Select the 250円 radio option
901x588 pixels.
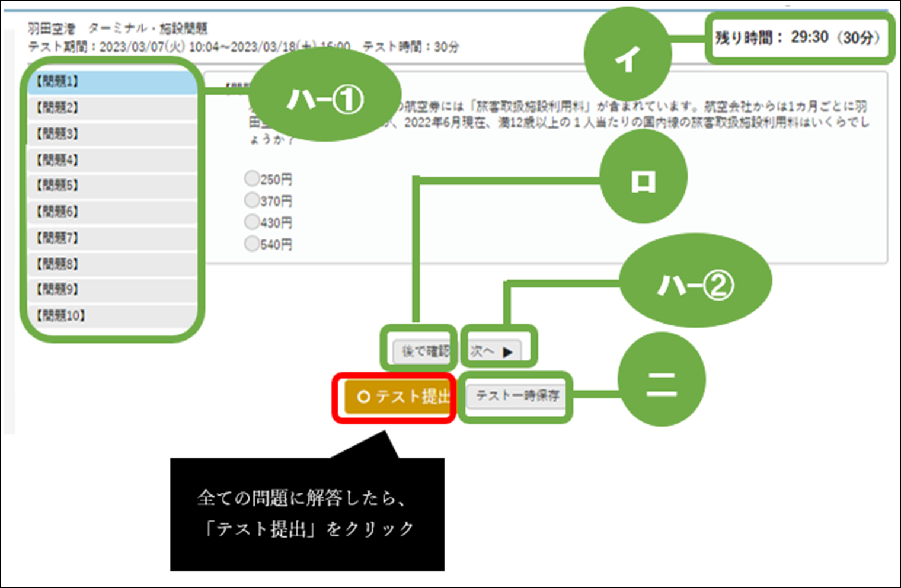[x=252, y=178]
